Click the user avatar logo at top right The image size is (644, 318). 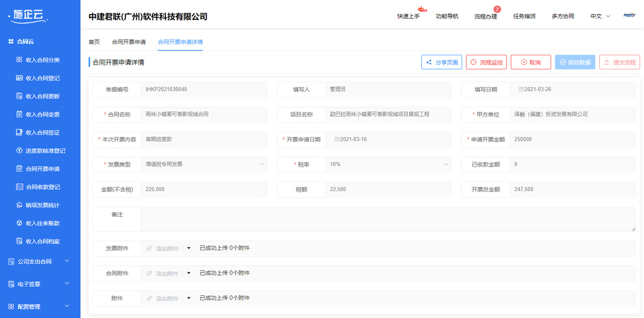629,16
